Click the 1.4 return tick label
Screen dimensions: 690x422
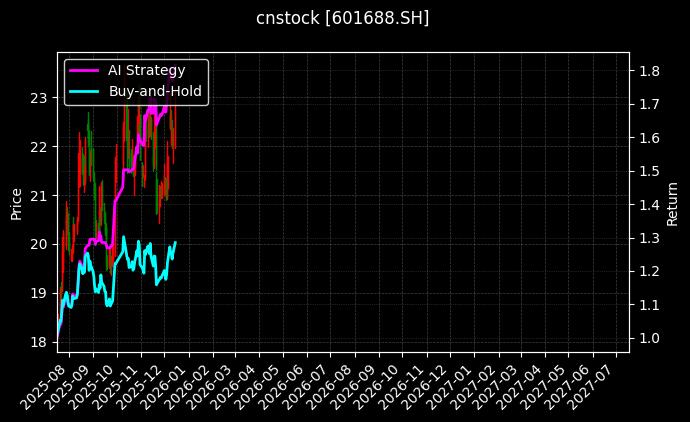pos(648,205)
